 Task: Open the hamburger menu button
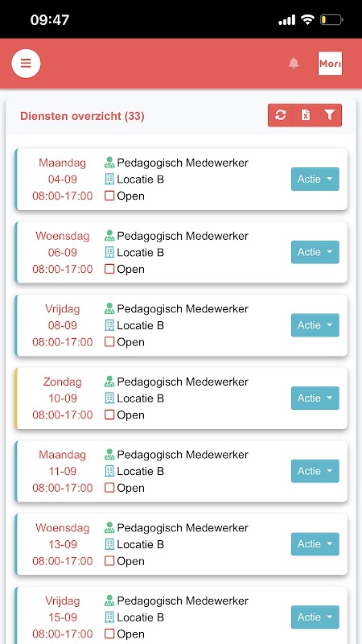click(26, 64)
